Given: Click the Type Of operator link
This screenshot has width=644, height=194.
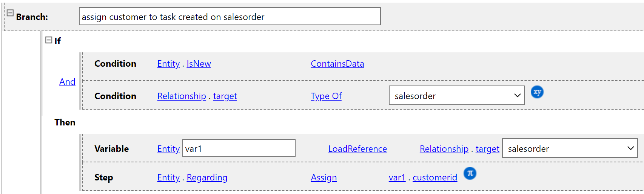Looking at the screenshot, I should (326, 96).
